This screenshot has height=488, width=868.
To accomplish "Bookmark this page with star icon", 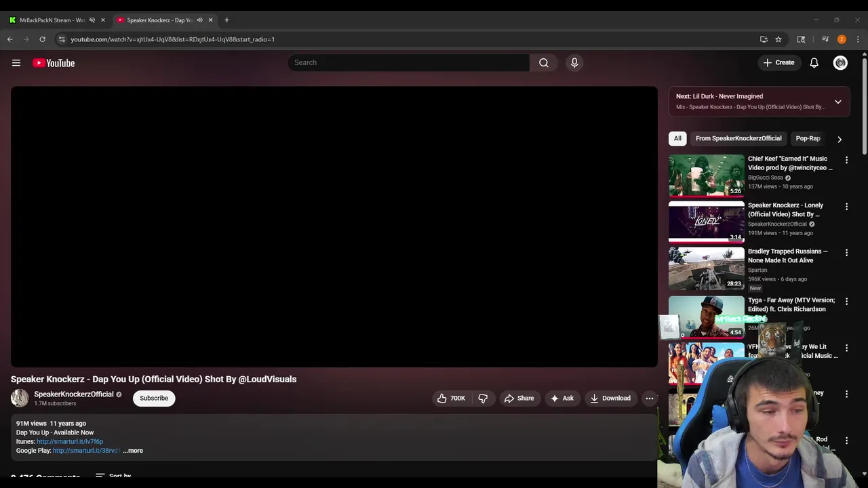I will tap(778, 39).
